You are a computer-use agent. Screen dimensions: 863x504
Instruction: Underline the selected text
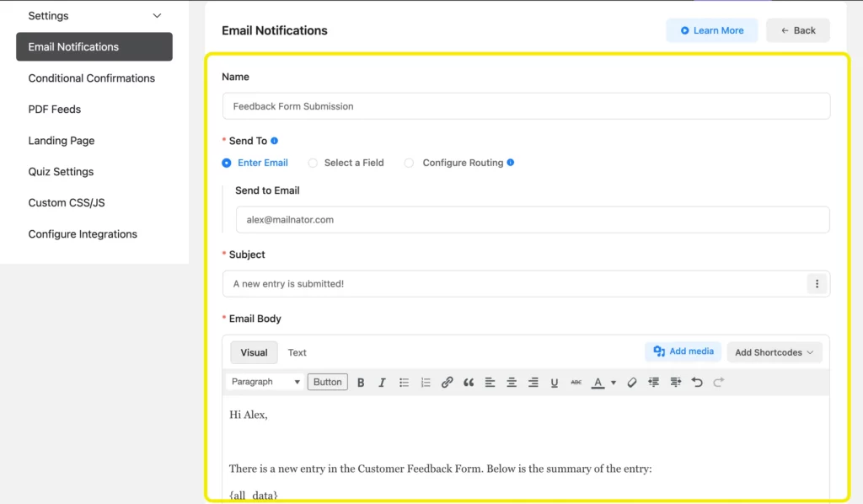click(x=555, y=383)
